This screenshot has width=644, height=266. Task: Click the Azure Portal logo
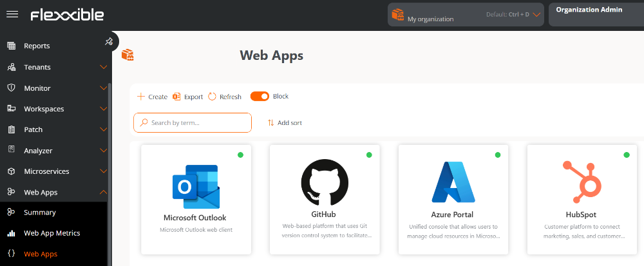[x=453, y=182]
